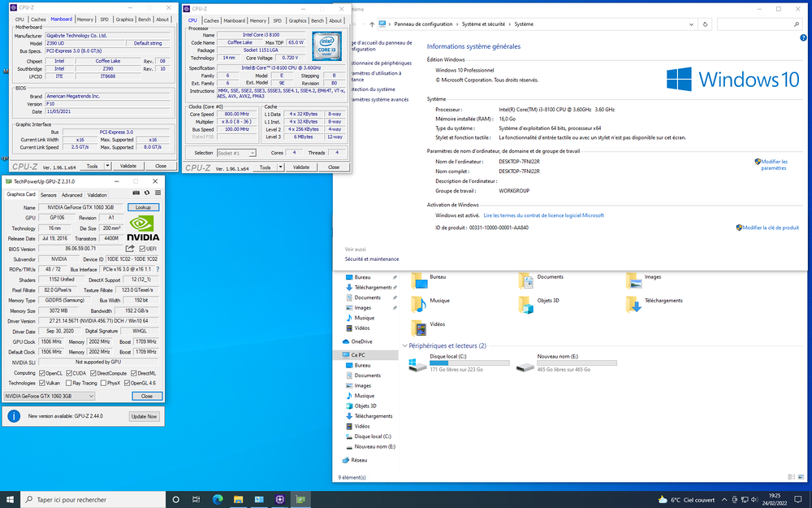The height and width of the screenshot is (508, 812).
Task: Select Ce PC in Explorer navigation pane
Action: click(358, 355)
